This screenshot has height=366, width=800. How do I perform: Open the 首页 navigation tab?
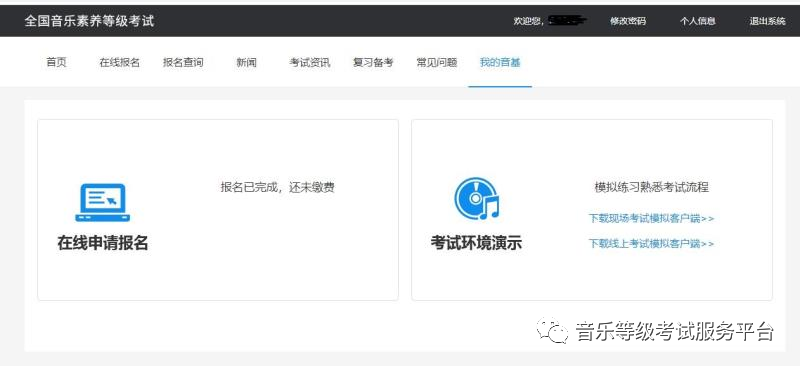click(x=56, y=63)
